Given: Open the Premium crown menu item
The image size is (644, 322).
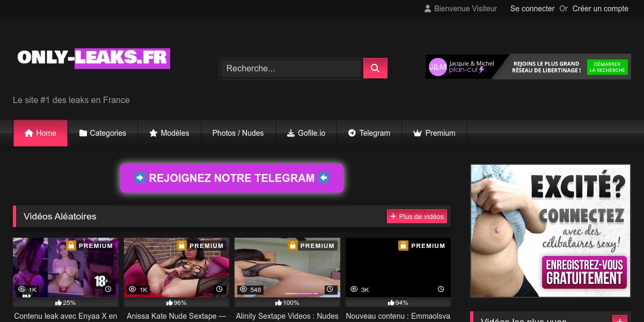Looking at the screenshot, I should click(434, 133).
